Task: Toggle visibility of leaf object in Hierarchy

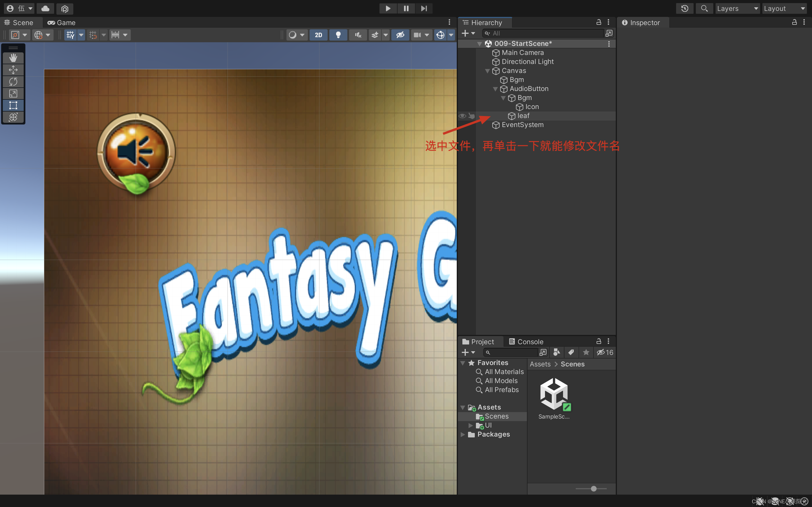Action: click(464, 116)
